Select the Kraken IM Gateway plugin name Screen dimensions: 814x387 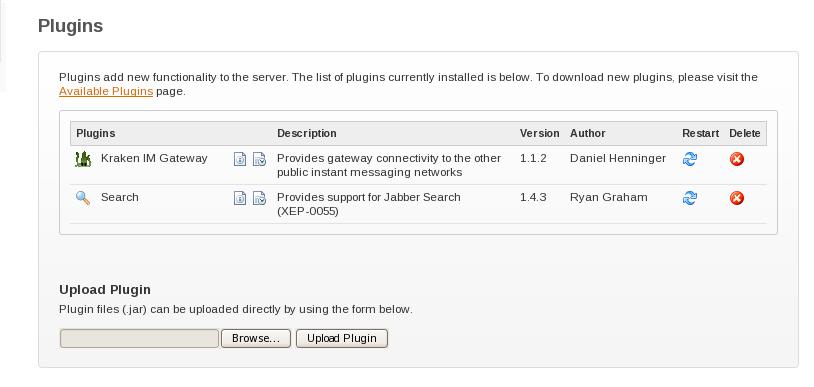pos(154,158)
